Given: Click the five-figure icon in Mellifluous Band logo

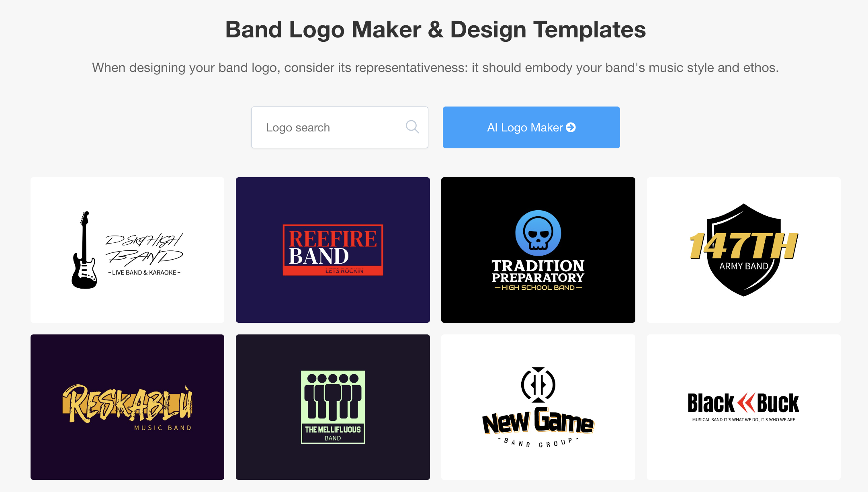Looking at the screenshot, I should [333, 396].
